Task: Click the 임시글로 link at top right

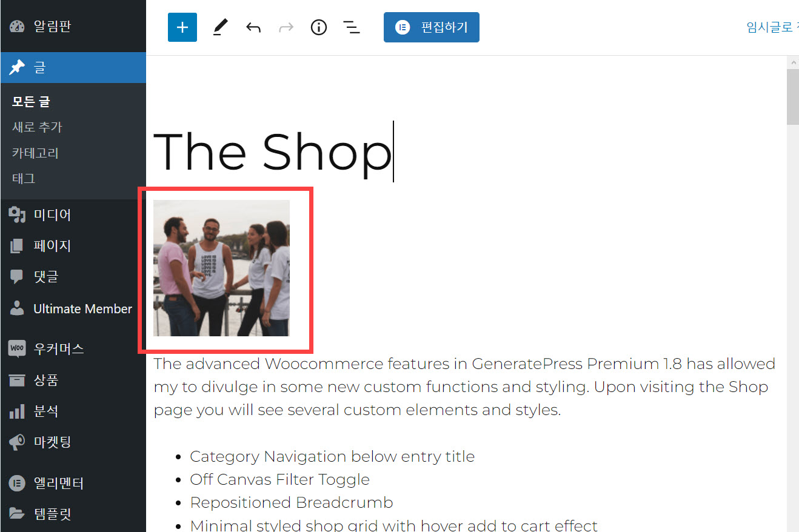Action: pos(772,27)
